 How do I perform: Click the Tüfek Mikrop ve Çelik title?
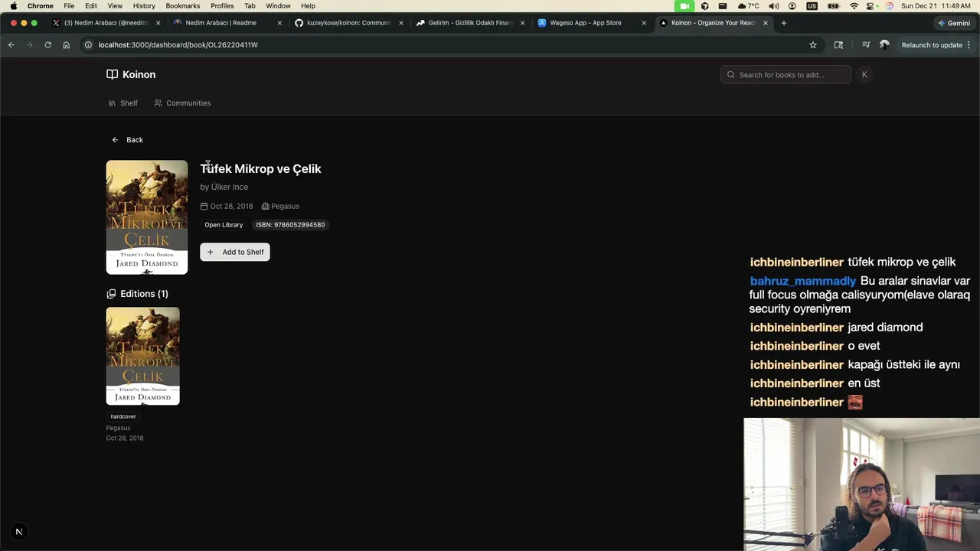point(261,168)
